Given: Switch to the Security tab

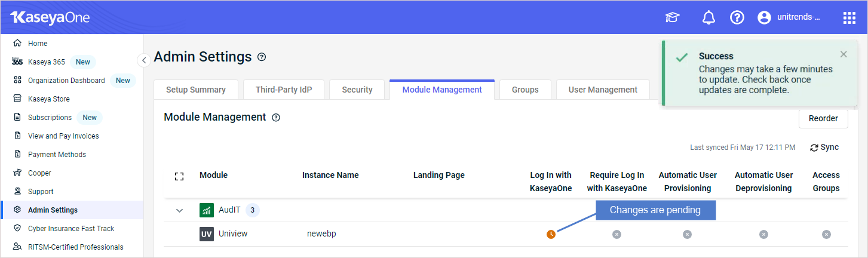Looking at the screenshot, I should tap(357, 90).
